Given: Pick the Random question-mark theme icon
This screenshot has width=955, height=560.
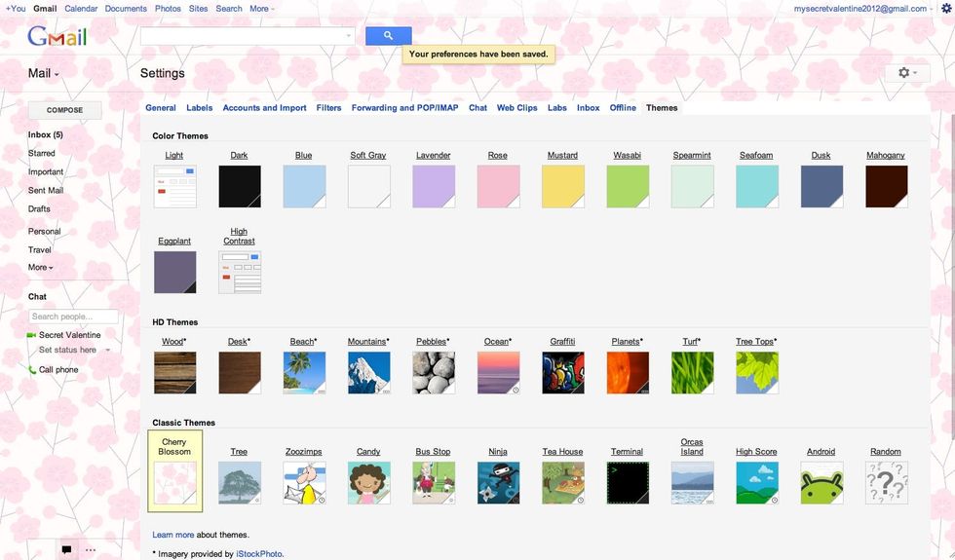Looking at the screenshot, I should point(886,482).
